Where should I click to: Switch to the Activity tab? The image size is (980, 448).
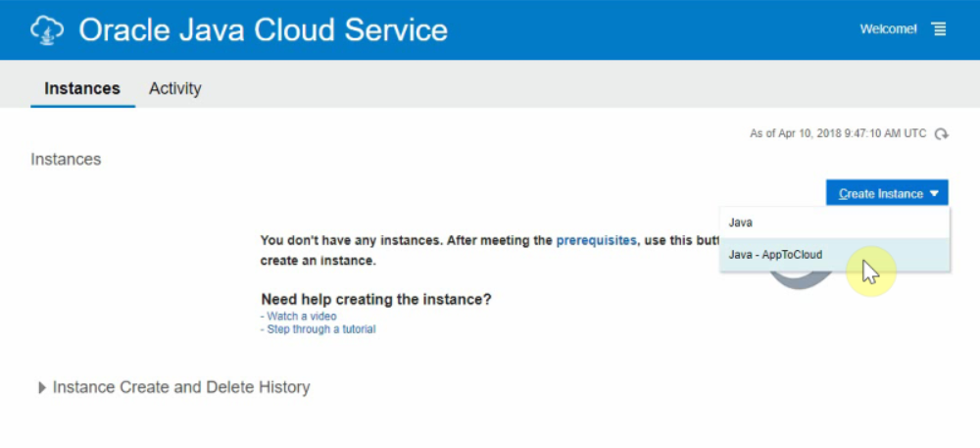[175, 89]
